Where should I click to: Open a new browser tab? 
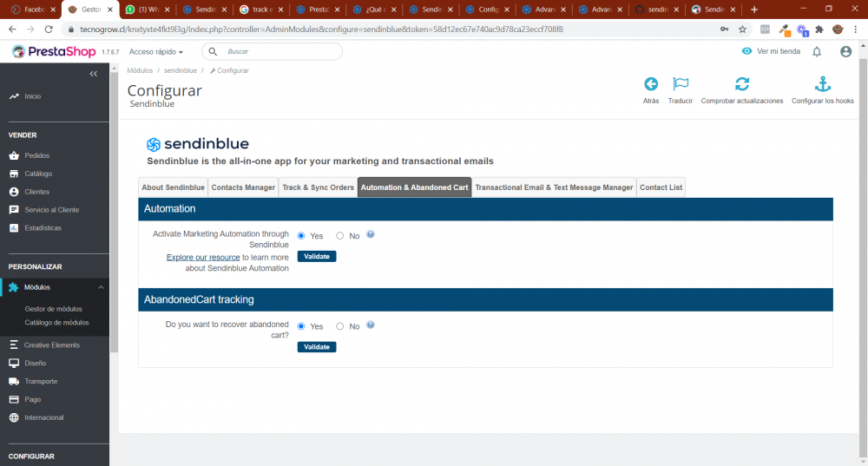point(754,10)
